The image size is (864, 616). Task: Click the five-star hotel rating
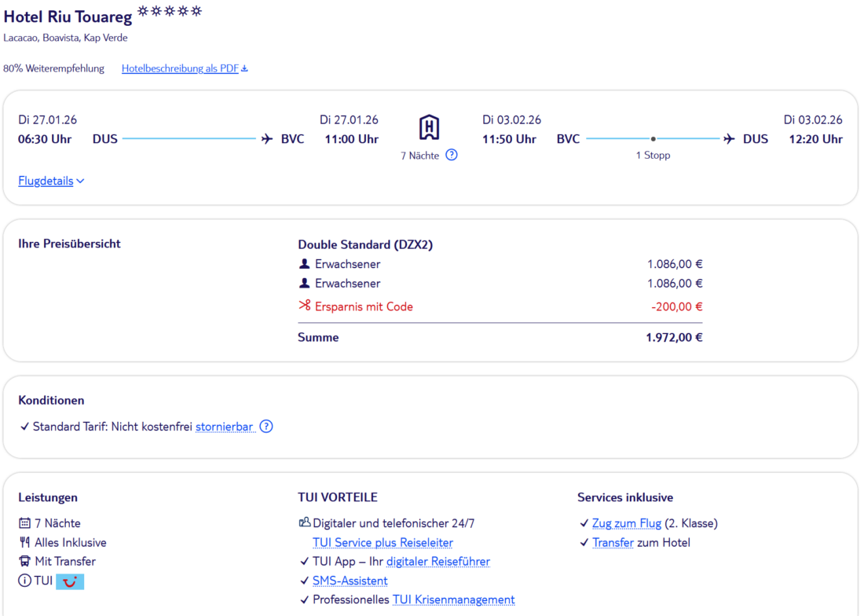(170, 11)
